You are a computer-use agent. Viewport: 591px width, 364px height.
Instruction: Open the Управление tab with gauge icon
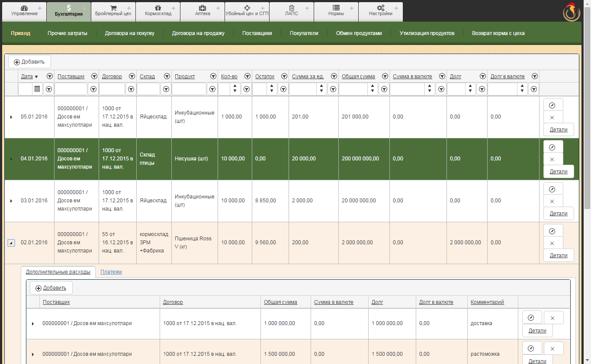(25, 12)
